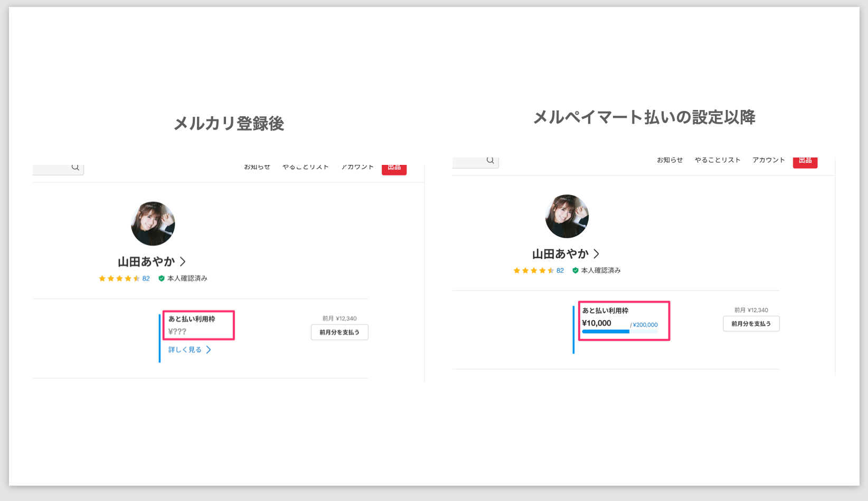Open アカウント in the left mockup

pos(357,167)
